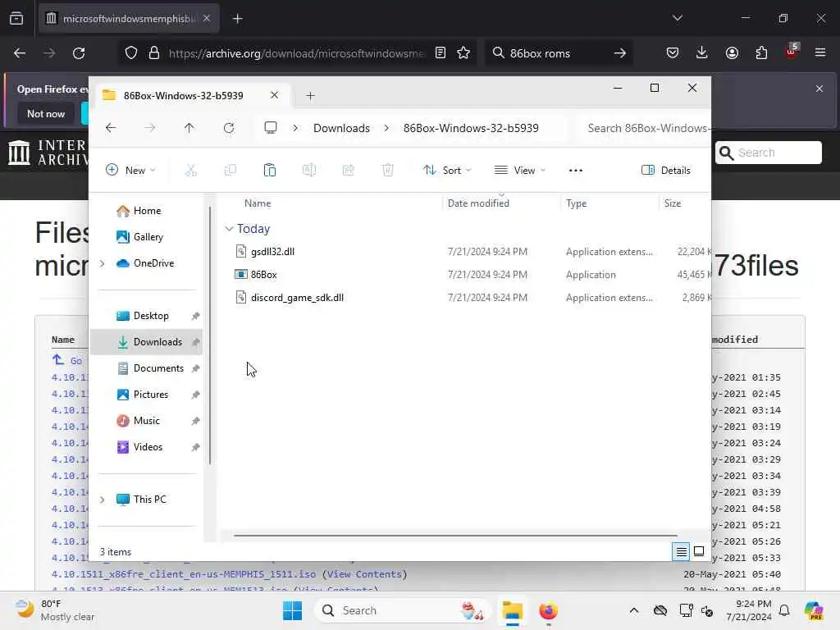
Task: Go back in Firefox browser
Action: tap(20, 53)
